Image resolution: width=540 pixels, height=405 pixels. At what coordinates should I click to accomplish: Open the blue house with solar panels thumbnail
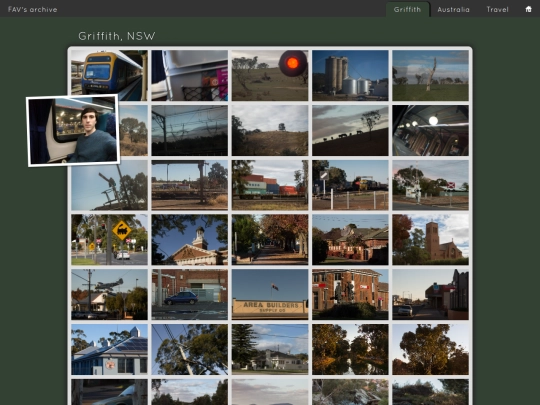(x=110, y=349)
